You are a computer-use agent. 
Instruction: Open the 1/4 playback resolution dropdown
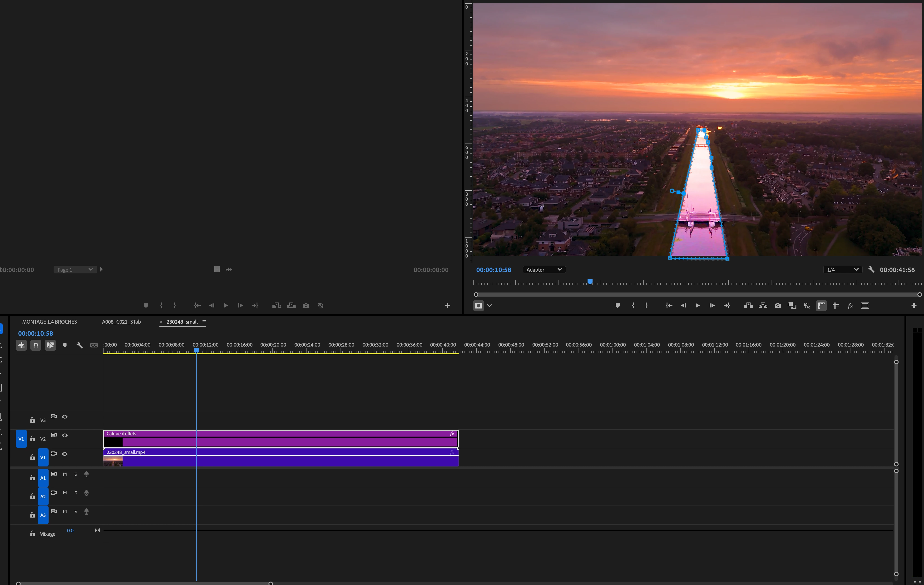pos(842,270)
